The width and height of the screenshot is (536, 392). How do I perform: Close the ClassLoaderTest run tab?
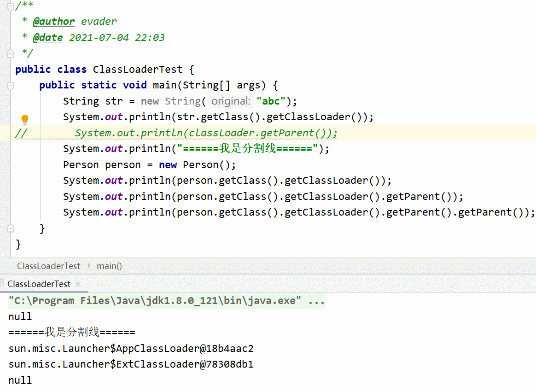coord(78,284)
